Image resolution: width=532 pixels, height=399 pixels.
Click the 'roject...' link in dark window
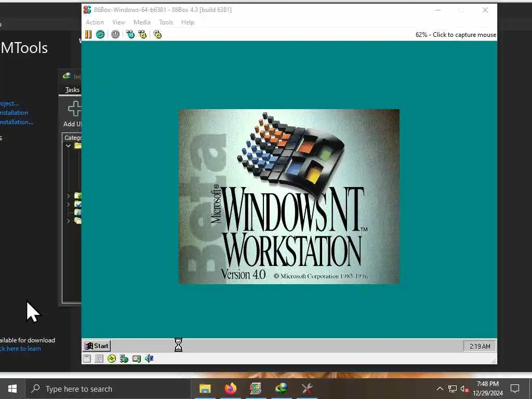9,103
